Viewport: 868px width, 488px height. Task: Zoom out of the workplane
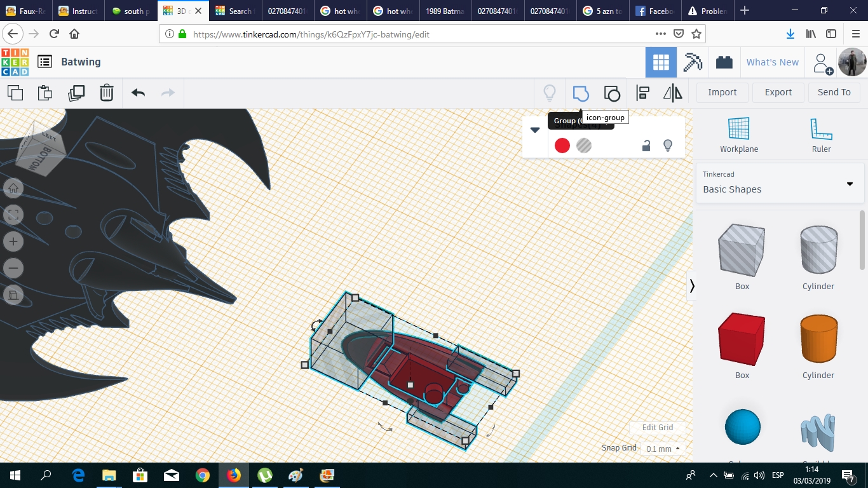(x=13, y=268)
